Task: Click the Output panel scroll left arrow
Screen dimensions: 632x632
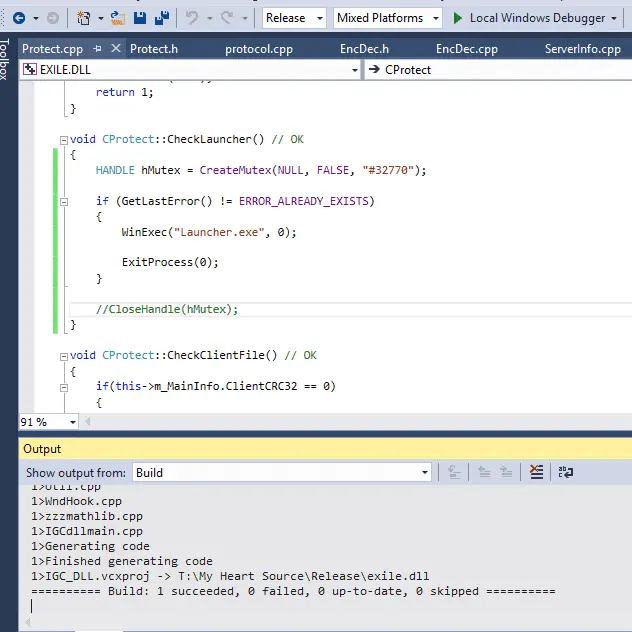Action: click(x=27, y=623)
